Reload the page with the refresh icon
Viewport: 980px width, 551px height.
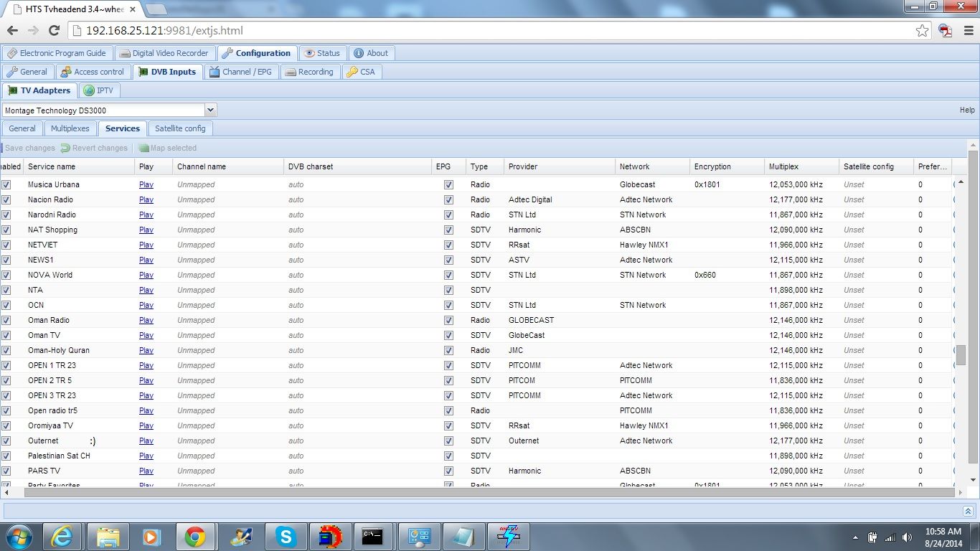pyautogui.click(x=54, y=31)
